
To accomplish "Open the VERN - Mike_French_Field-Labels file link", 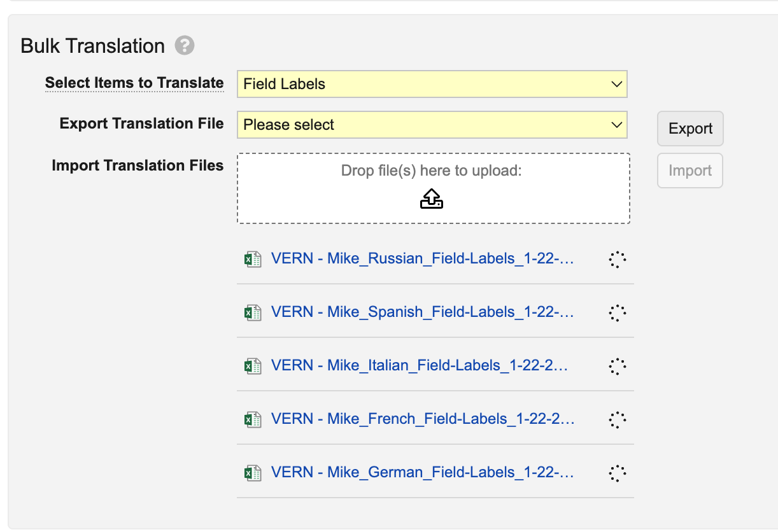I will 422,419.
